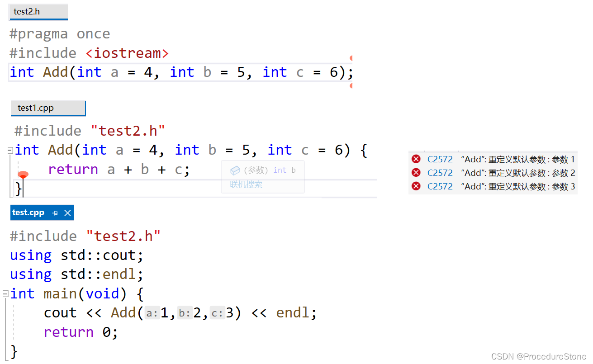Select the test1.cpp tab
593x364 pixels.
[48, 108]
